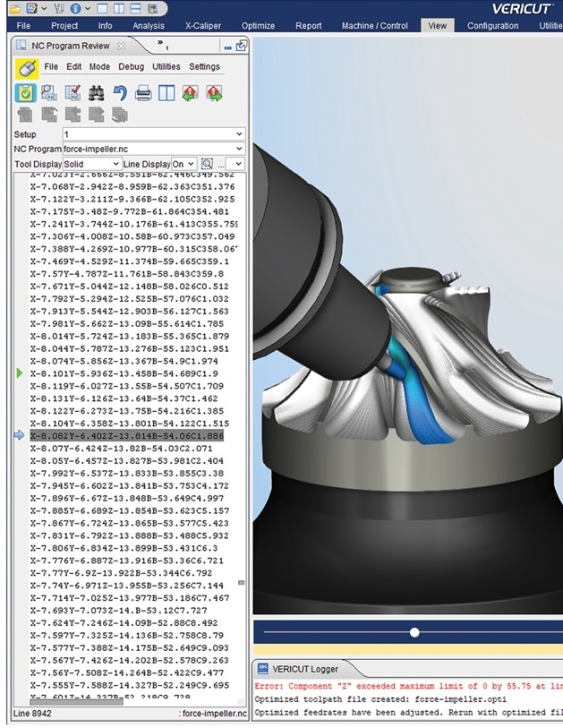Click the NC syntax check icon with red checkmark
The width and height of the screenshot is (563, 728).
click(x=73, y=93)
